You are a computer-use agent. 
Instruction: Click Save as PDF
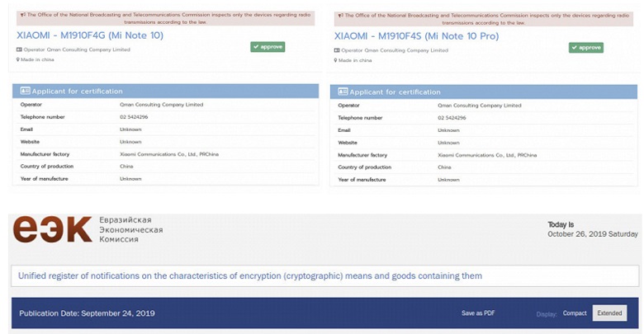[478, 313]
